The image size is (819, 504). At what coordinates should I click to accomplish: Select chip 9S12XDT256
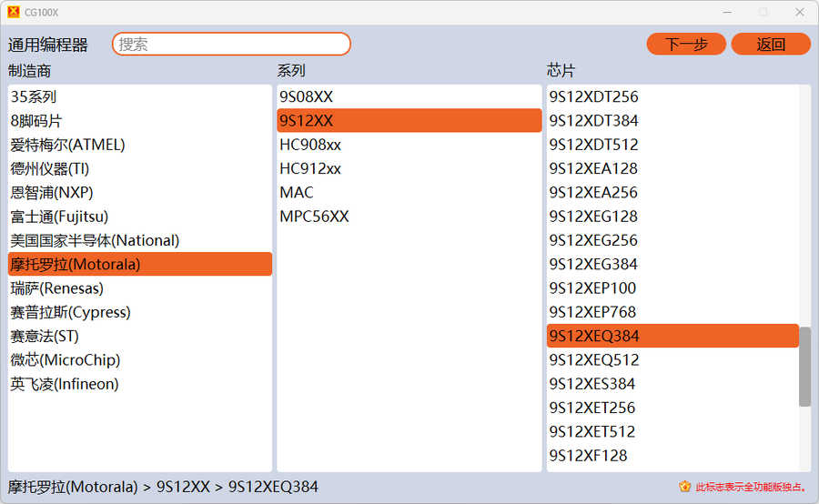click(x=593, y=96)
